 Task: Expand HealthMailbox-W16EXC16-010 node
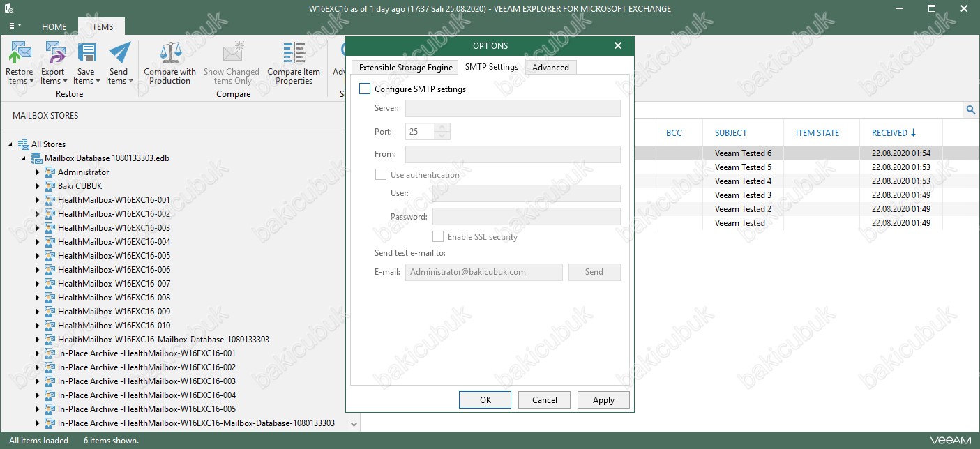(x=38, y=326)
